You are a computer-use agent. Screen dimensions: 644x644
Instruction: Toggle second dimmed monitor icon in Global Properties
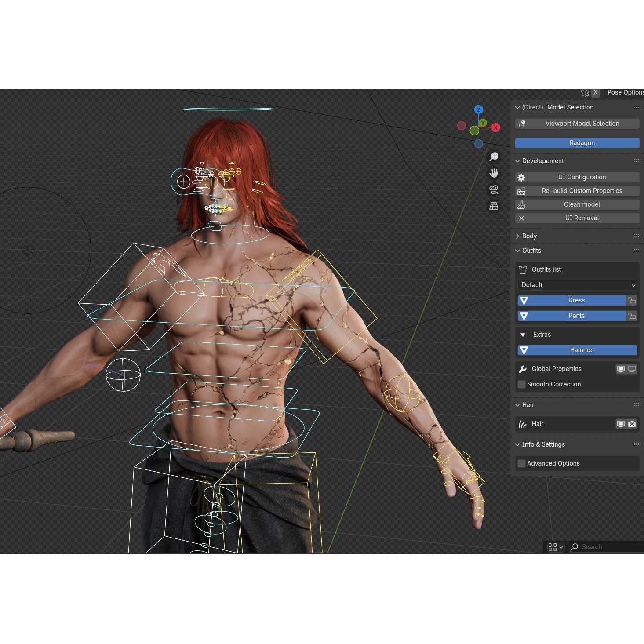coord(632,369)
